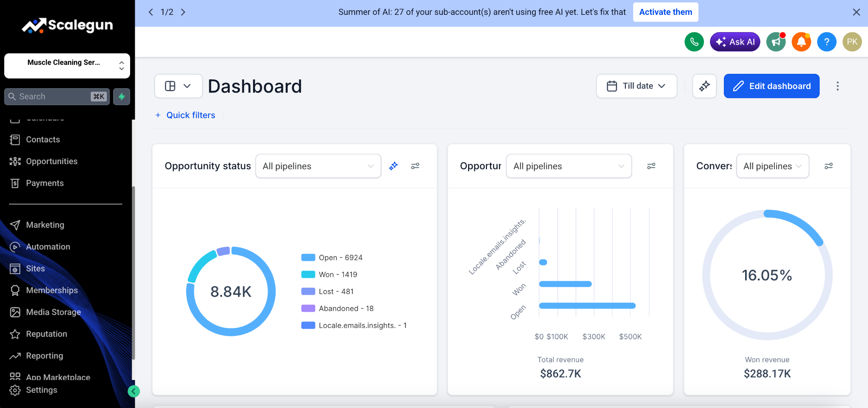The width and height of the screenshot is (868, 408).
Task: Click the Activate them button
Action: 665,12
